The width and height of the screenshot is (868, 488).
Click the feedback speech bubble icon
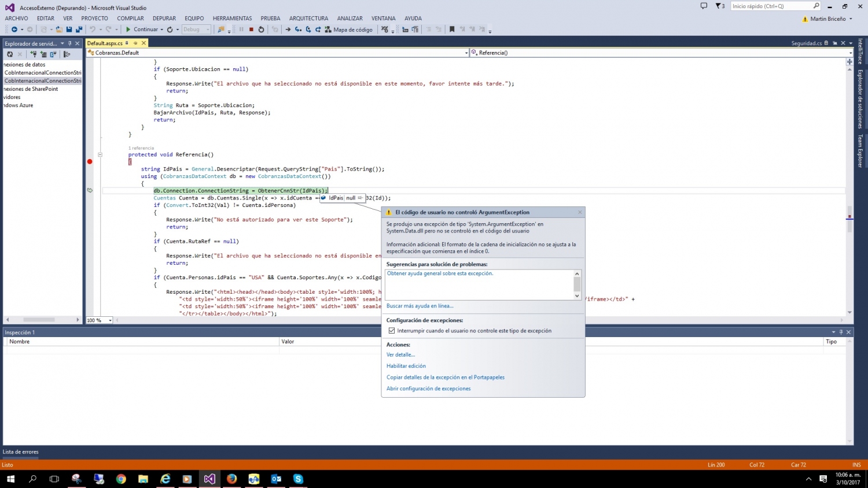[x=704, y=6]
